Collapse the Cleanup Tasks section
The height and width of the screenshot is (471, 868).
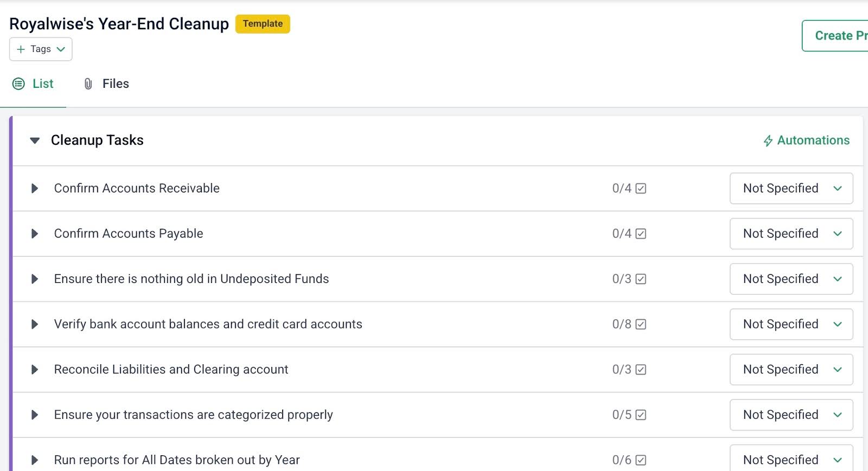coord(35,140)
